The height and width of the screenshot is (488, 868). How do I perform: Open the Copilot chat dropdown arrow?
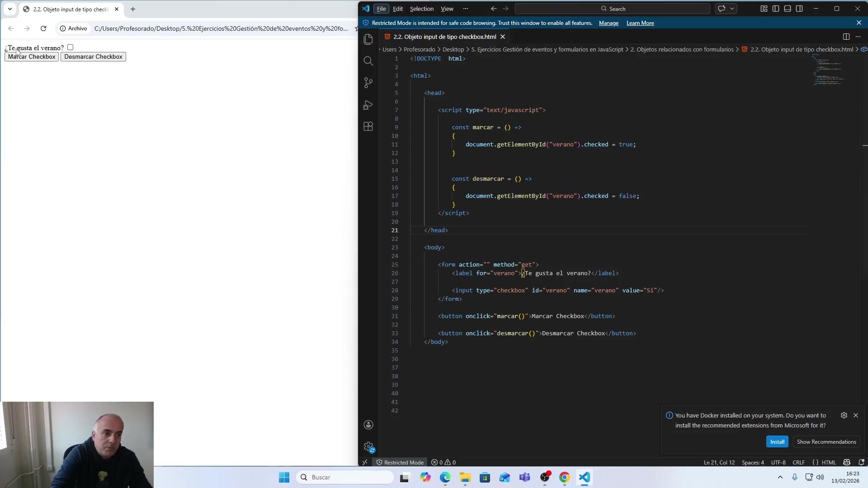[x=732, y=9]
